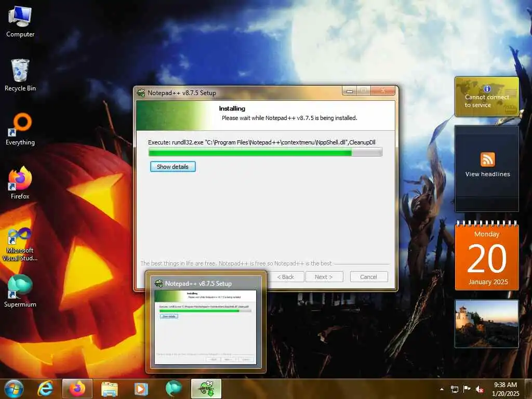Screen dimensions: 532x399
Task: Click the Notepad++ installer taskbar button
Action: (x=206, y=389)
